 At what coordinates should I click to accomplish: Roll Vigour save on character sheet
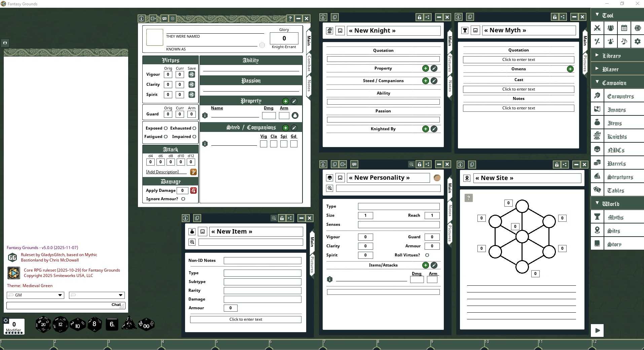[x=192, y=74]
